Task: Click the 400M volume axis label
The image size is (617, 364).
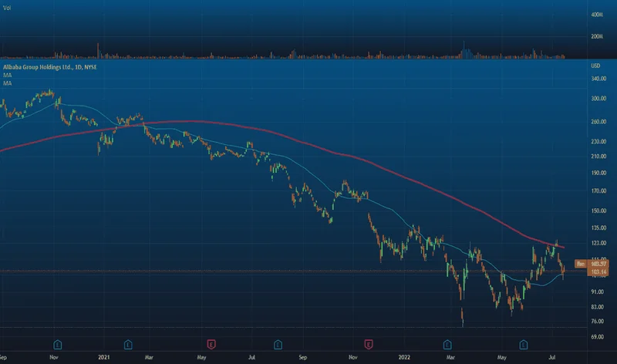Action: click(x=596, y=15)
